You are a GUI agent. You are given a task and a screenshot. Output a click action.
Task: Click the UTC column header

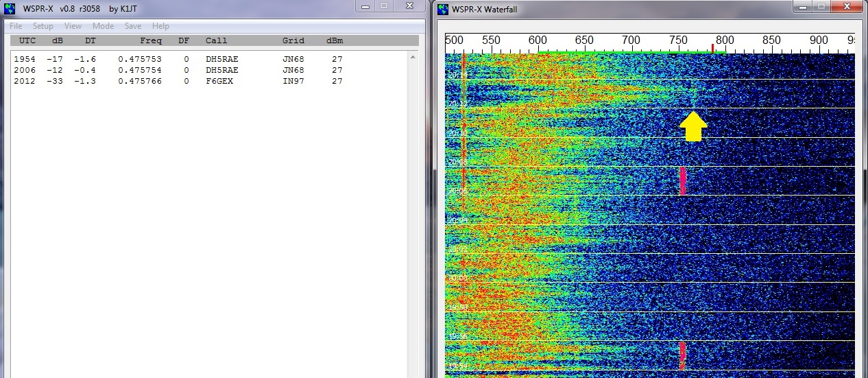(27, 40)
